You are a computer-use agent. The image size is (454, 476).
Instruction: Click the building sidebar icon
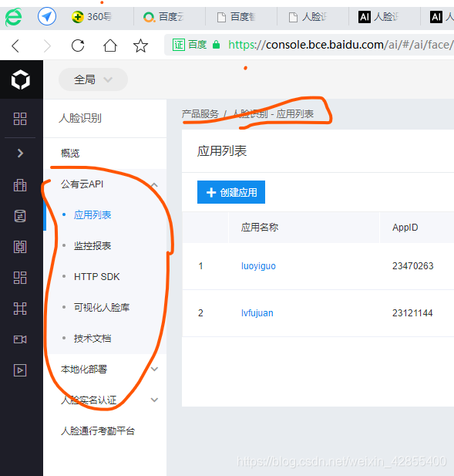click(20, 185)
